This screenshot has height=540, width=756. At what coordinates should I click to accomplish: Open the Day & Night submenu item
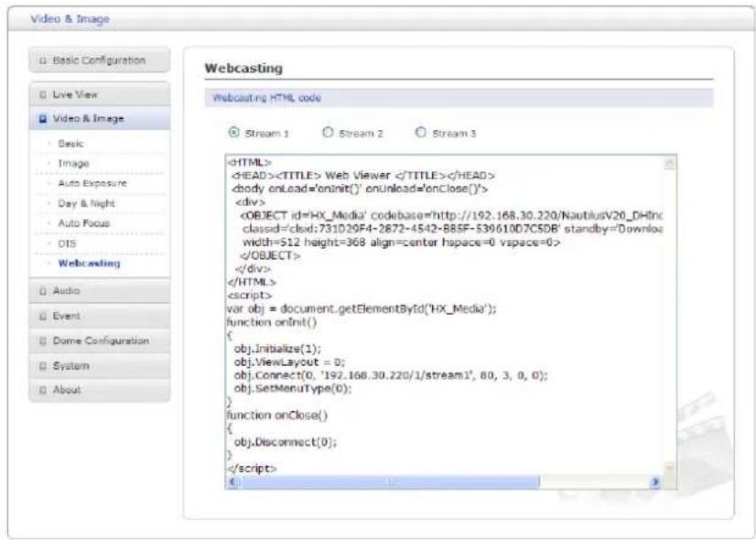point(86,203)
